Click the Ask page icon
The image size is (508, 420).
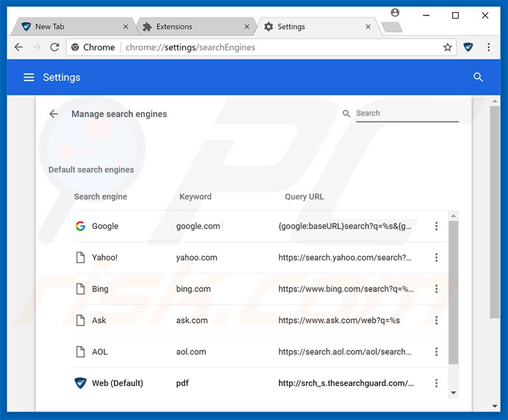[x=80, y=320]
